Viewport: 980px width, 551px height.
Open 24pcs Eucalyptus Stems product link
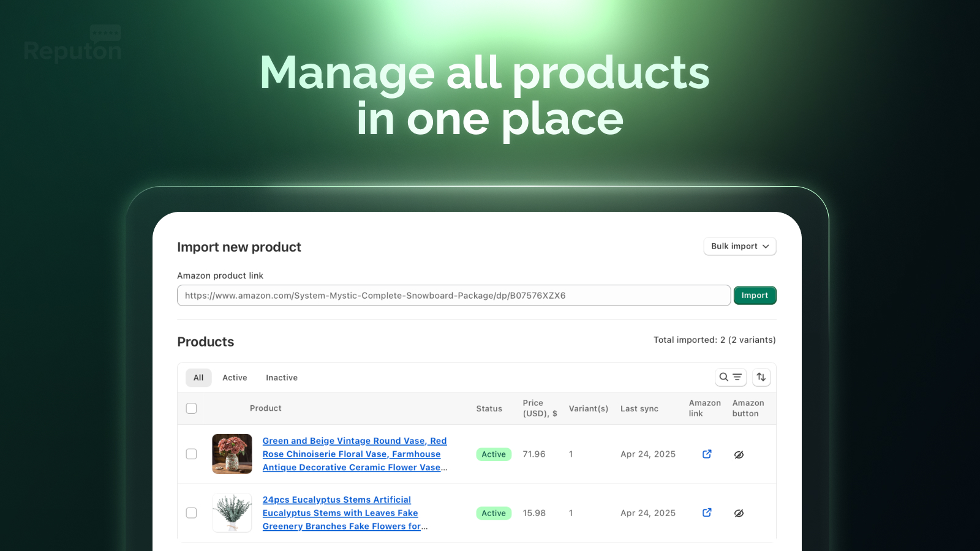pyautogui.click(x=345, y=513)
